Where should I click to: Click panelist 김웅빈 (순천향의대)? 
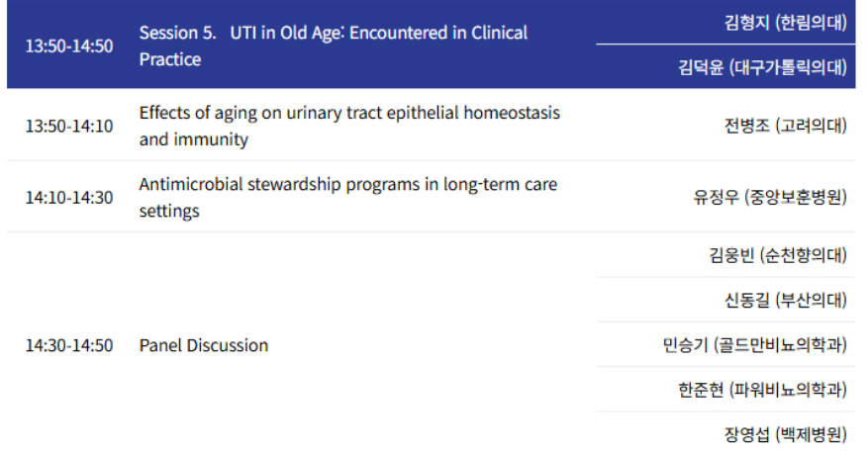point(778,255)
